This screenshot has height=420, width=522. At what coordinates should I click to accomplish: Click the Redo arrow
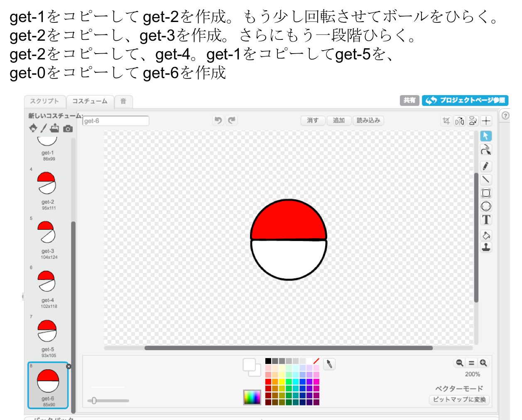(x=232, y=120)
